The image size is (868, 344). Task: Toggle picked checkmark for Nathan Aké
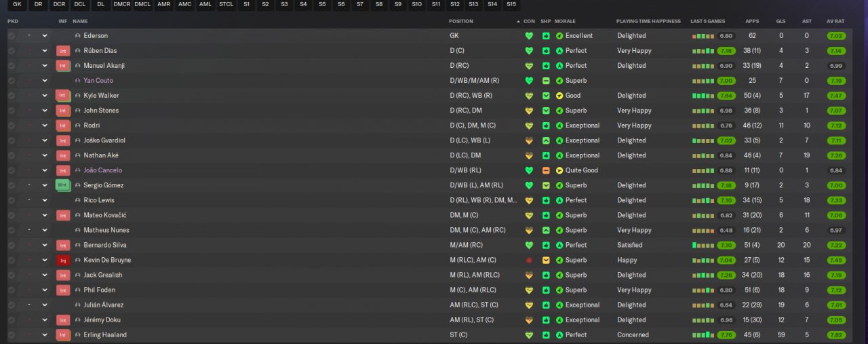click(12, 155)
